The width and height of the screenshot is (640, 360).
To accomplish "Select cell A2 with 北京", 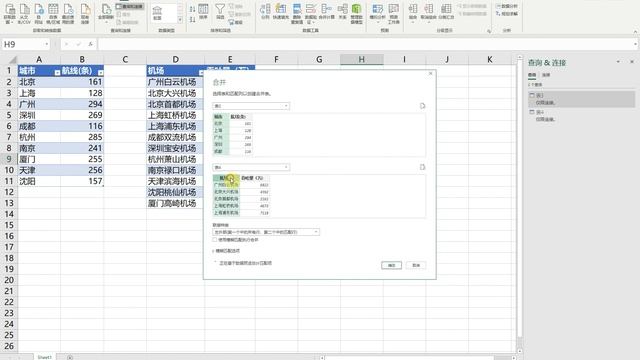I will pyautogui.click(x=39, y=82).
